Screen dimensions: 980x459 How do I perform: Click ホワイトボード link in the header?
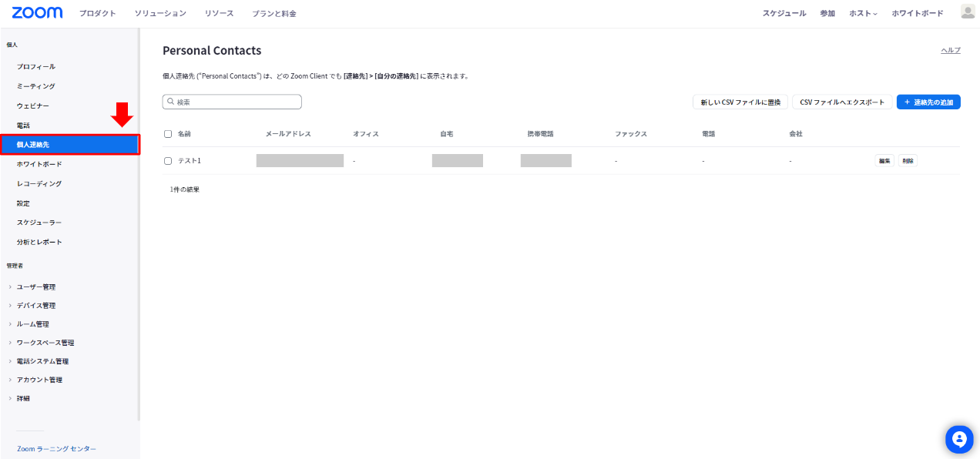918,13
